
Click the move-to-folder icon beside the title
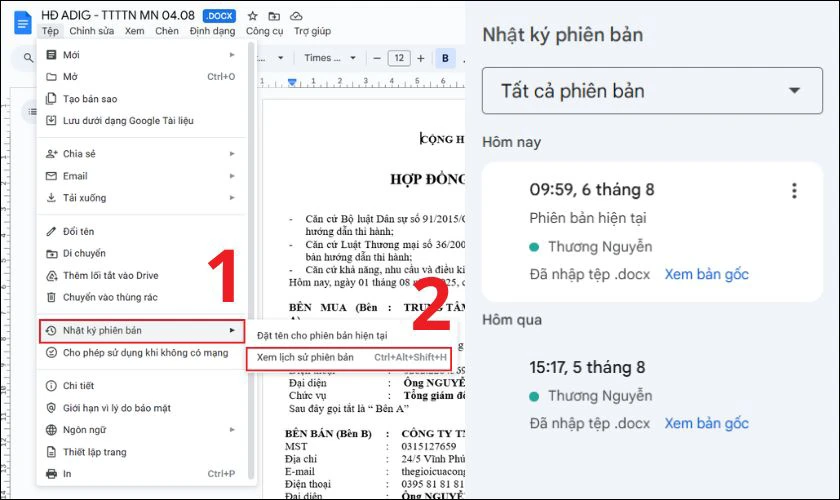point(274,16)
